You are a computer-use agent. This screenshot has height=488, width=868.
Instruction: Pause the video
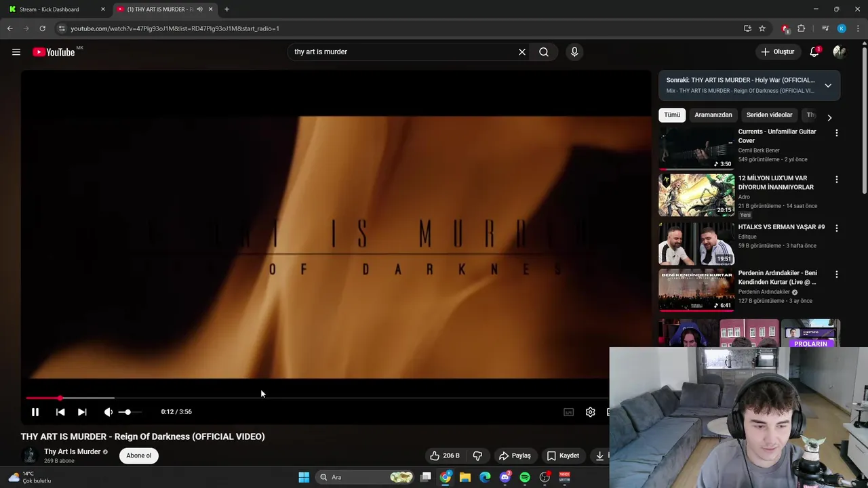[x=35, y=412]
